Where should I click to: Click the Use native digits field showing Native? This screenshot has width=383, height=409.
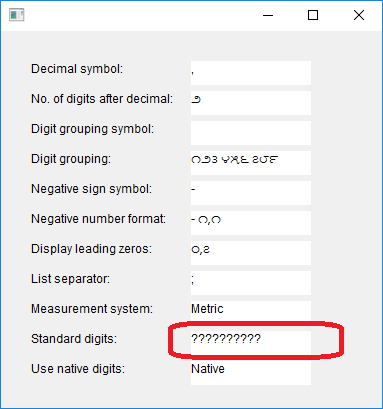[251, 373]
